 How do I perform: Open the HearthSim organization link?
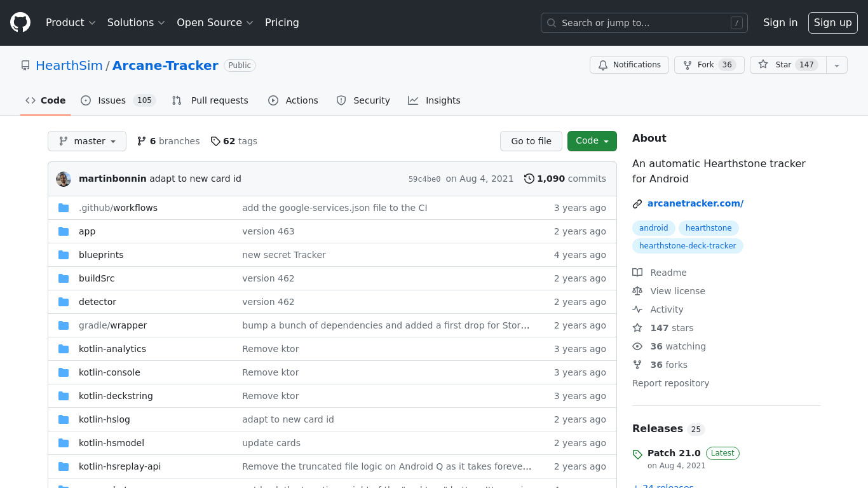(69, 65)
